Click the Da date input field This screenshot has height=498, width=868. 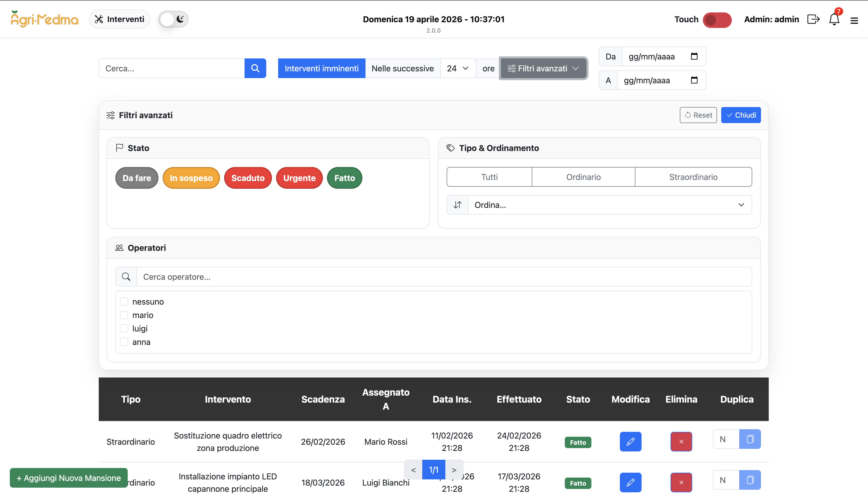[x=664, y=56]
